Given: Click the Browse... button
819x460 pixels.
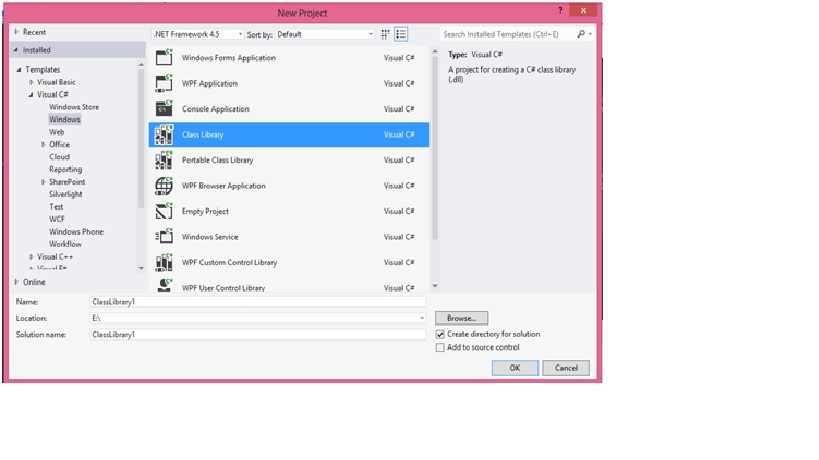Looking at the screenshot, I should [x=462, y=318].
